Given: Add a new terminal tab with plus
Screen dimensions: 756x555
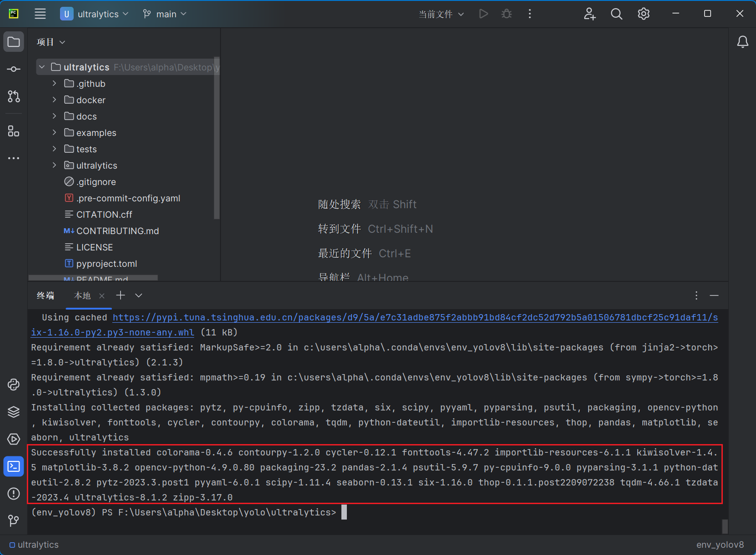Looking at the screenshot, I should (x=120, y=295).
